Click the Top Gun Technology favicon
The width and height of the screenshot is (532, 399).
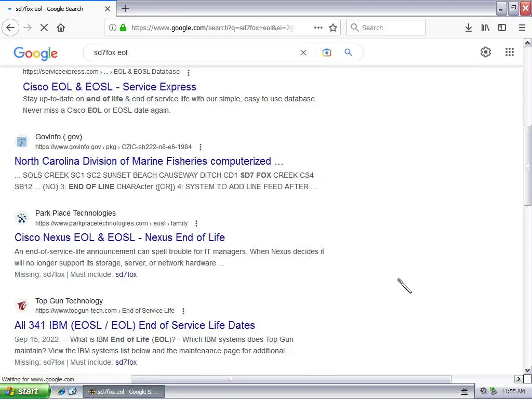click(22, 305)
